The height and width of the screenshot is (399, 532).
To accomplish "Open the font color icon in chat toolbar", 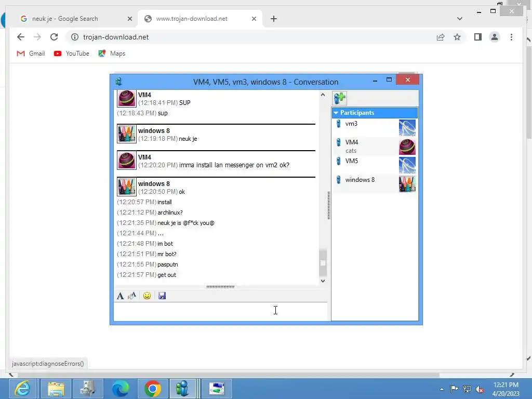I will 132,296.
